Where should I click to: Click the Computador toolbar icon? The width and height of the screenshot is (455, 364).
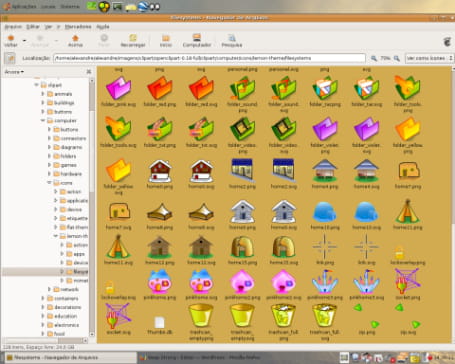(x=197, y=37)
